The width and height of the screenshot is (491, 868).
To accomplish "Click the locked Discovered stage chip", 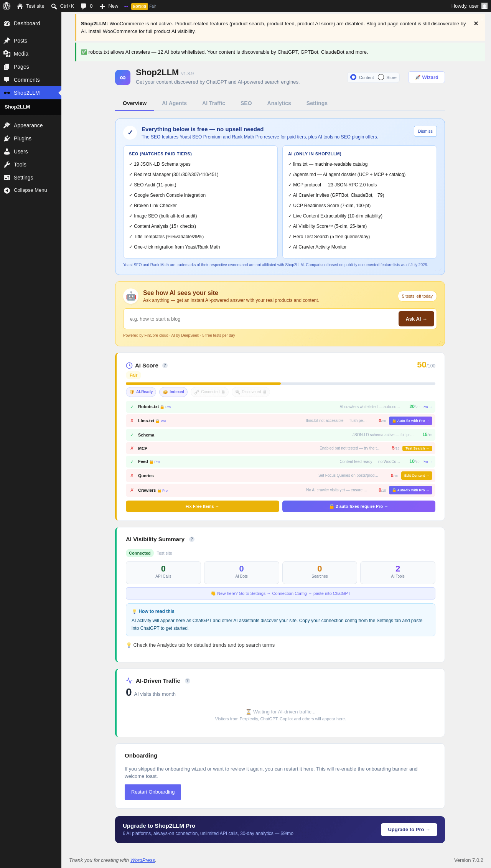I will tap(251, 392).
